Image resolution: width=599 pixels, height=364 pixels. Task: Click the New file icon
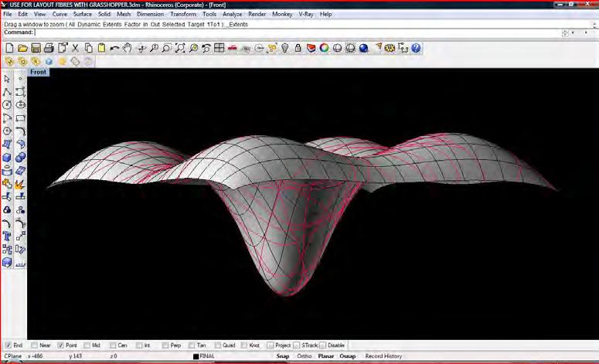point(9,48)
